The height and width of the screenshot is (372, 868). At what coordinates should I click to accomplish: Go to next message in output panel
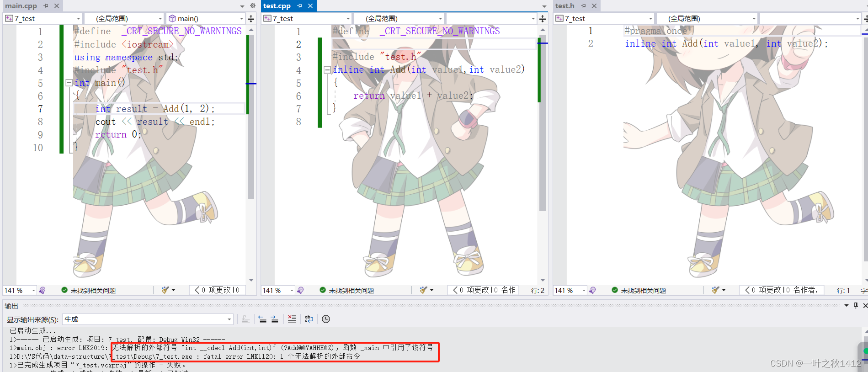coord(274,319)
